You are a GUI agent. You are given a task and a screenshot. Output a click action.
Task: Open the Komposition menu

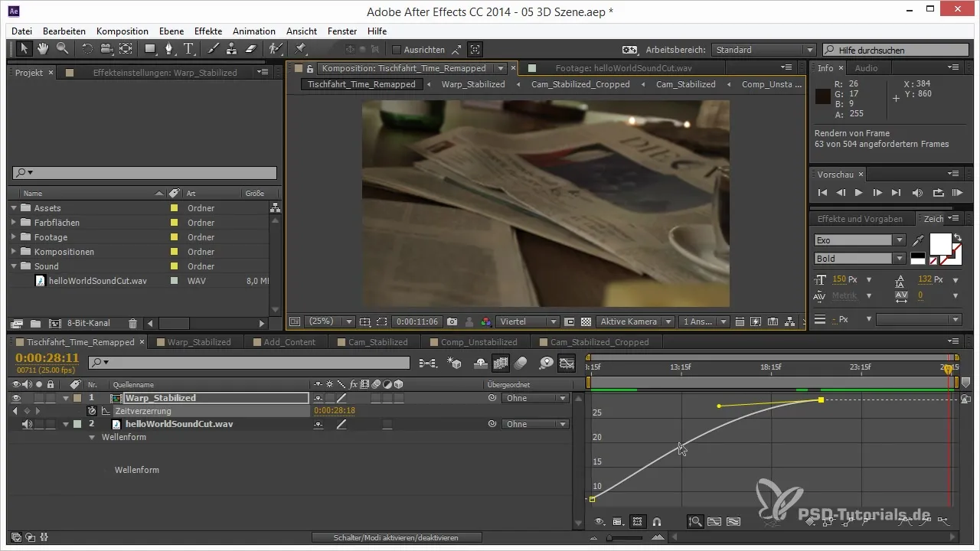point(122,31)
